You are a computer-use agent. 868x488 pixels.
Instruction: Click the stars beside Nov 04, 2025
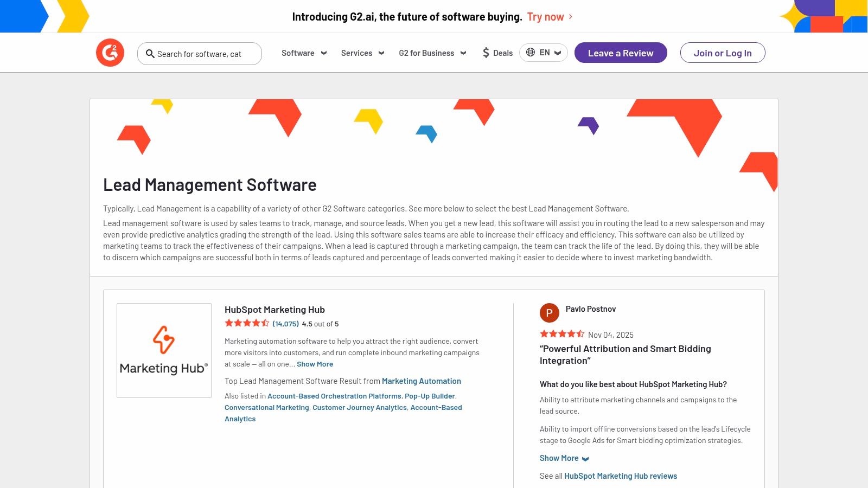(x=562, y=334)
